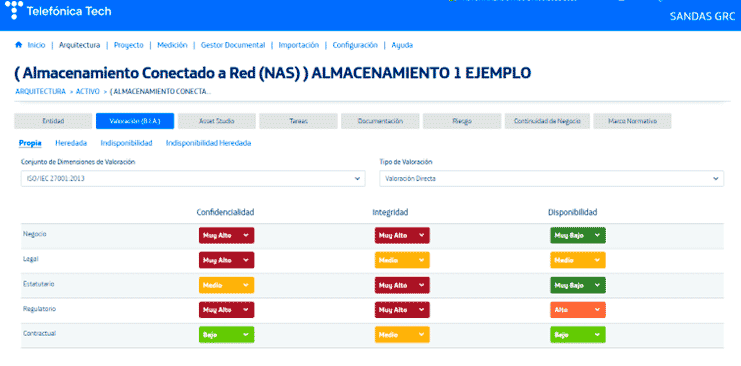The height and width of the screenshot is (366, 741).
Task: Switch to the Entidad tab
Action: click(53, 121)
